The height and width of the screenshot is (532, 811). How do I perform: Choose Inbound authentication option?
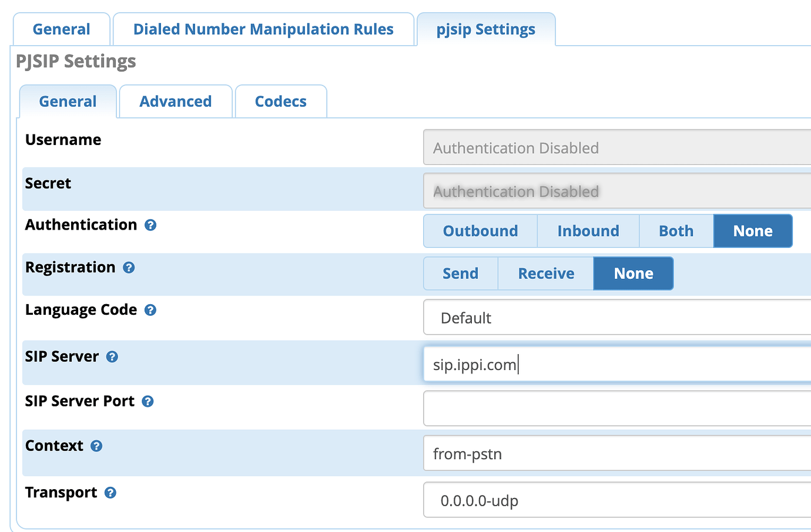point(588,231)
